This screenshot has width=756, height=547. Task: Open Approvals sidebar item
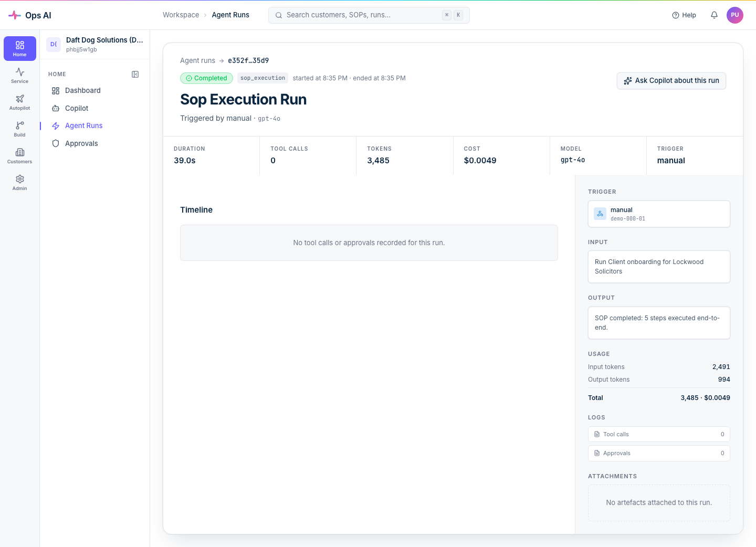click(x=95, y=143)
